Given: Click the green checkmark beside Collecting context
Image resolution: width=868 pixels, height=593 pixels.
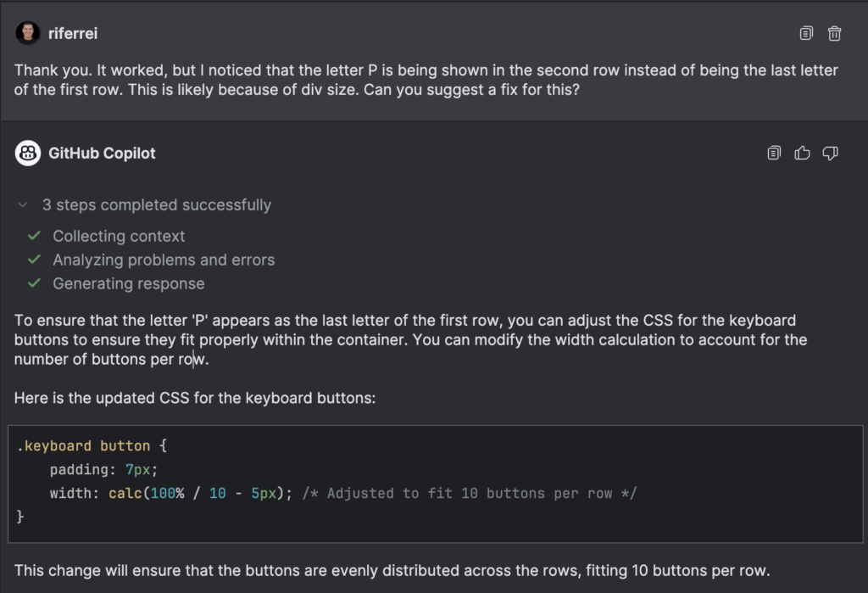Looking at the screenshot, I should pyautogui.click(x=34, y=236).
